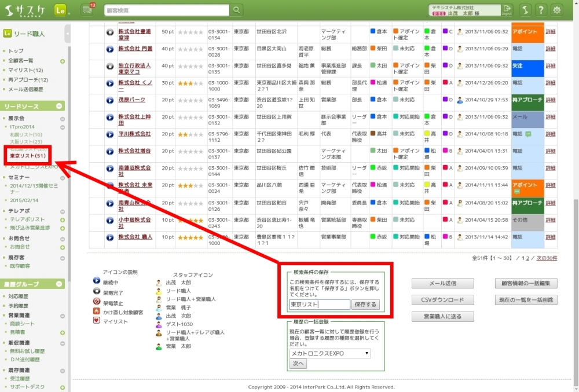
Task: Click the comment bubble icon in 平川株式会社 row
Action: 527,134
